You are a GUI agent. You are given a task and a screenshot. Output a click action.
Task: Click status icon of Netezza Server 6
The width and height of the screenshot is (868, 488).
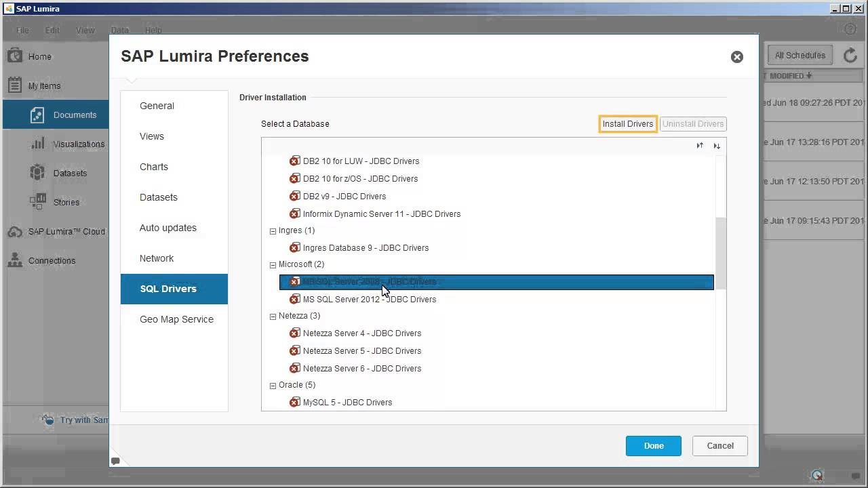(294, 369)
